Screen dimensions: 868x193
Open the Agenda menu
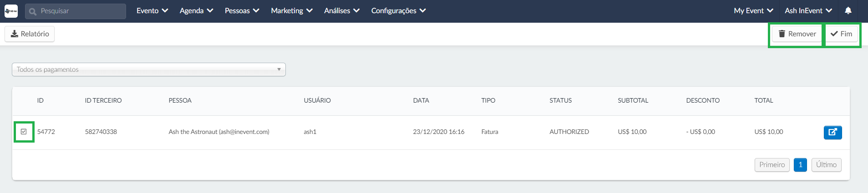(196, 10)
